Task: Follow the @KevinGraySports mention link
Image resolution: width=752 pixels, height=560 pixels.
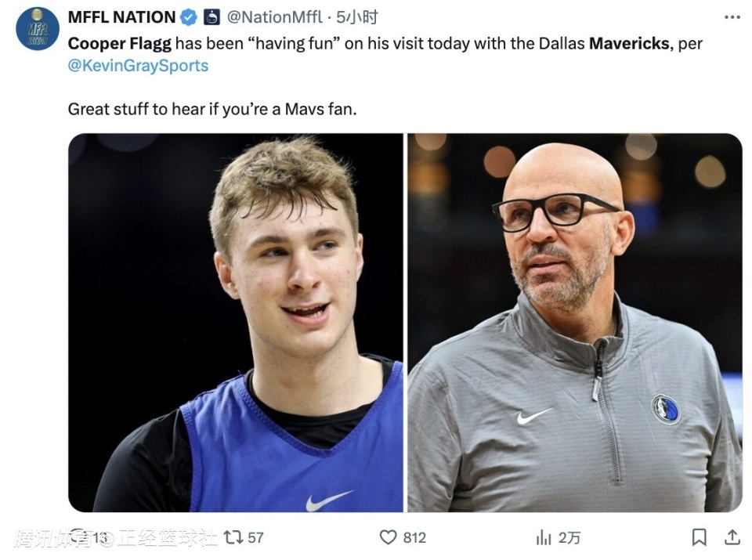Action: coord(138,66)
